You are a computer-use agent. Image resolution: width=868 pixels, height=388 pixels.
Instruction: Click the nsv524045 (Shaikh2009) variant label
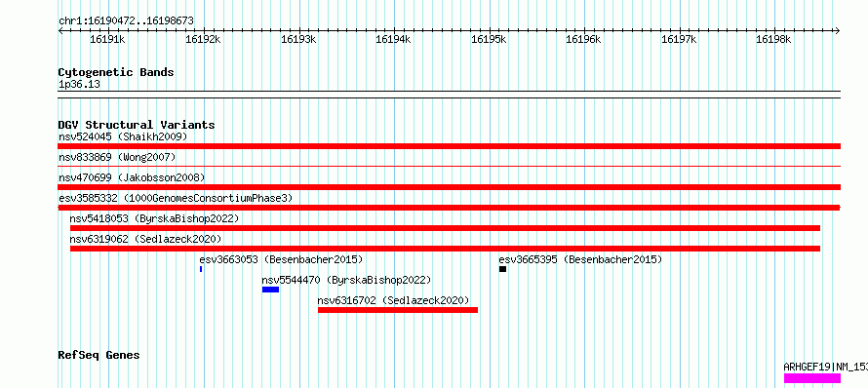(123, 136)
